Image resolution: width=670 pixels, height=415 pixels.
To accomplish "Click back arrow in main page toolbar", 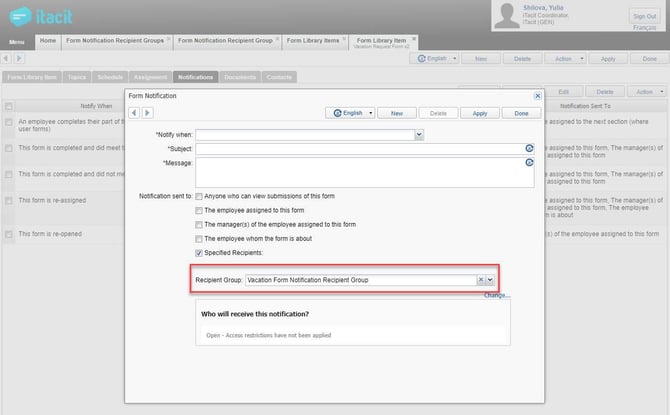I will (x=6, y=58).
